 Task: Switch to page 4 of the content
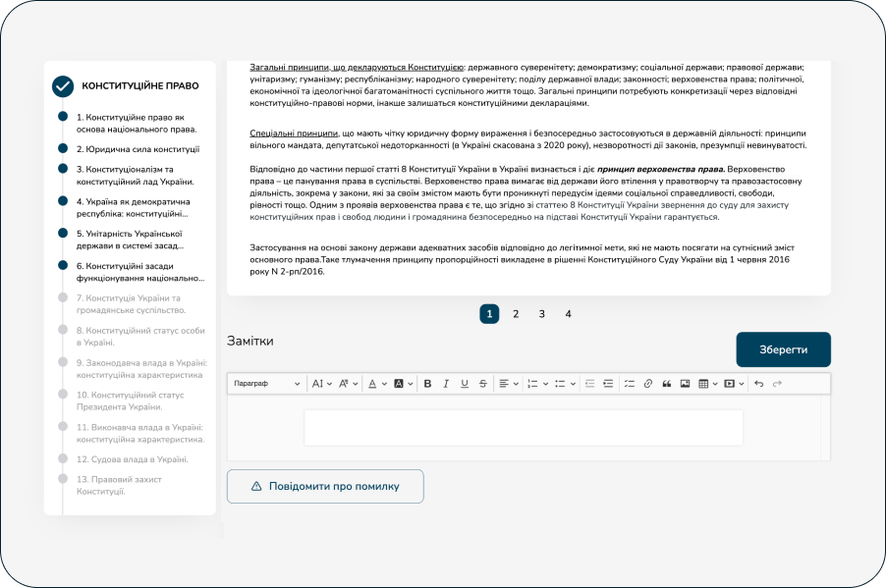pos(568,314)
